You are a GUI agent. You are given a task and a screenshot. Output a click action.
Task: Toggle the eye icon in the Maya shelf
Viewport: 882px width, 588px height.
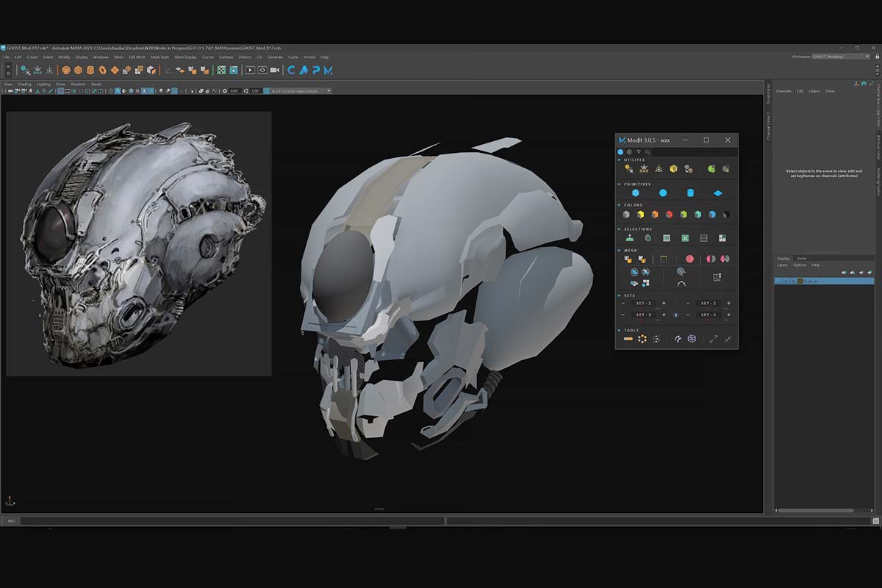(261, 70)
